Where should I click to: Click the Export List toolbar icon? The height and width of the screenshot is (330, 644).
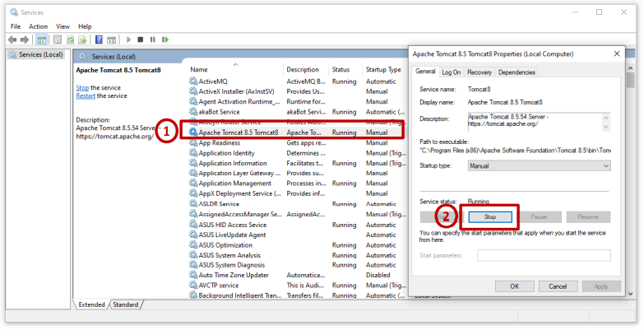(82, 40)
